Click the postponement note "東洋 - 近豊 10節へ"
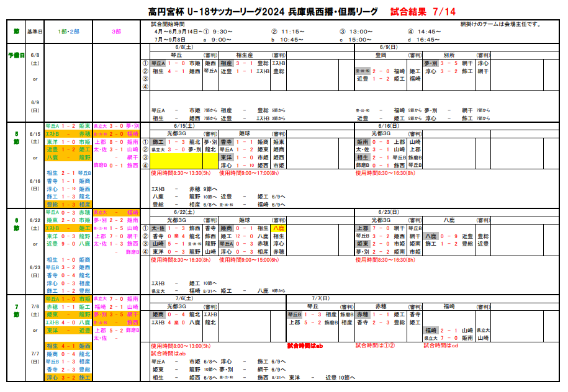This screenshot has width=568, height=392. [322, 378]
